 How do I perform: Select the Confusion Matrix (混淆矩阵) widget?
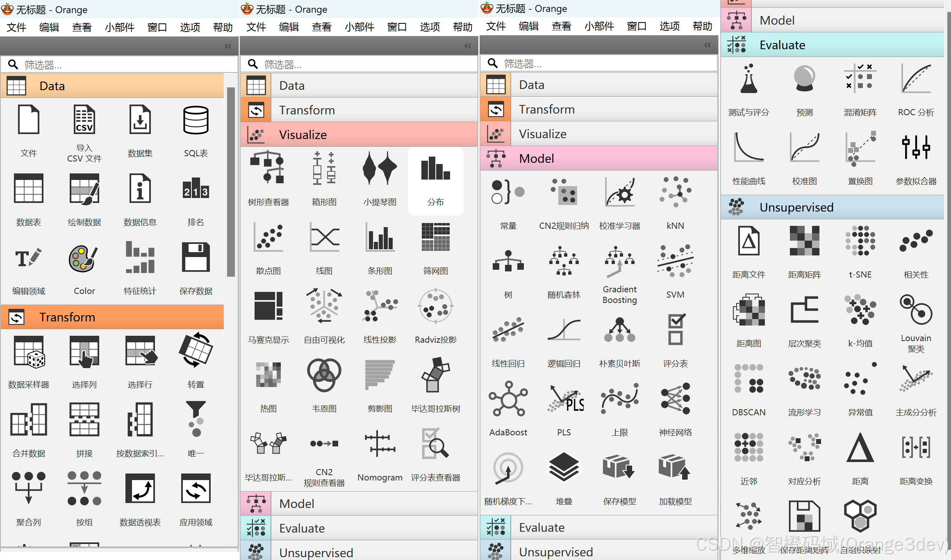pos(860,79)
